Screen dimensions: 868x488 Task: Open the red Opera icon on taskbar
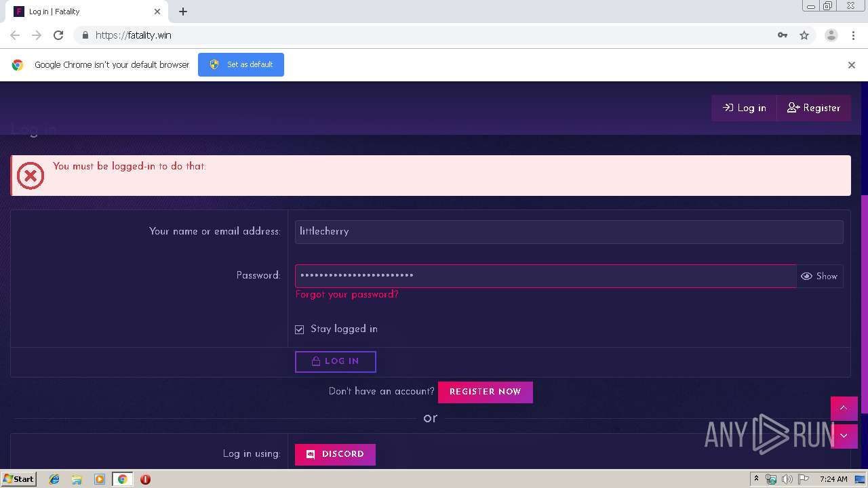click(x=145, y=479)
